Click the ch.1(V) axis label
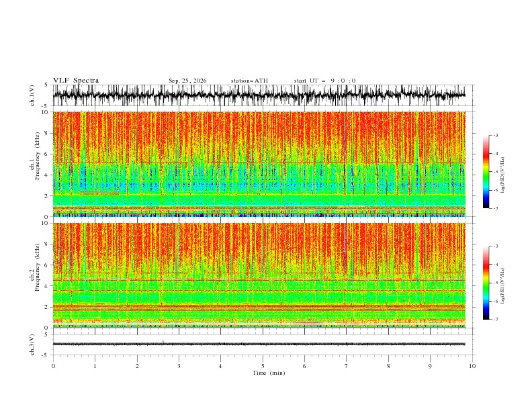Viewport: 532px width, 411px height. pyautogui.click(x=32, y=95)
